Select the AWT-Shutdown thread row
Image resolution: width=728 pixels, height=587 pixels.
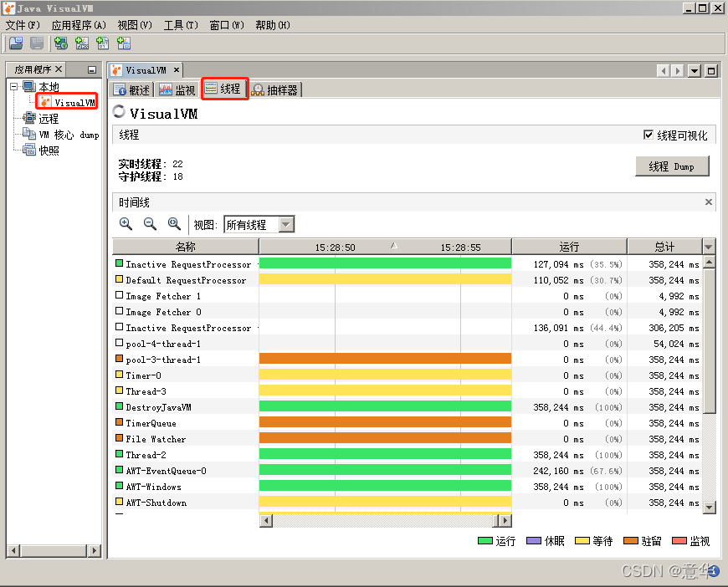point(408,503)
